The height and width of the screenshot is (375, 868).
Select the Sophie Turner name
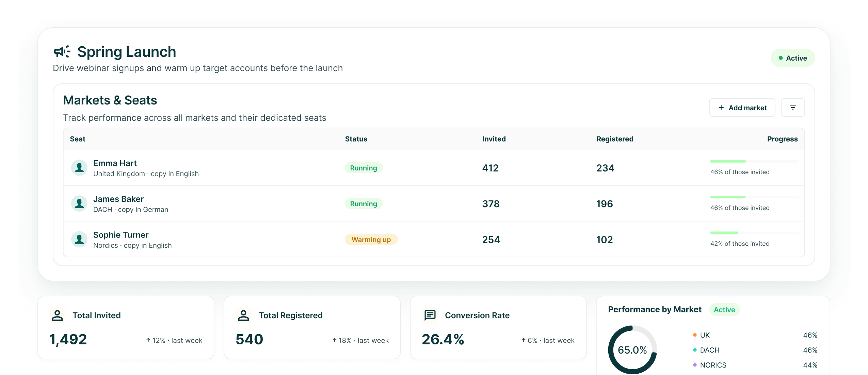[x=121, y=235]
